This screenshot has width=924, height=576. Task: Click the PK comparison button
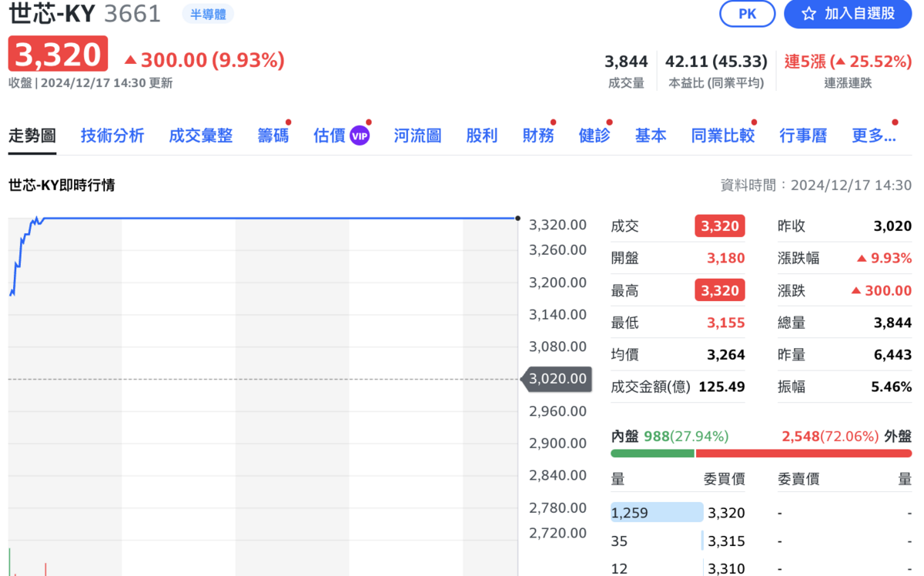point(747,13)
